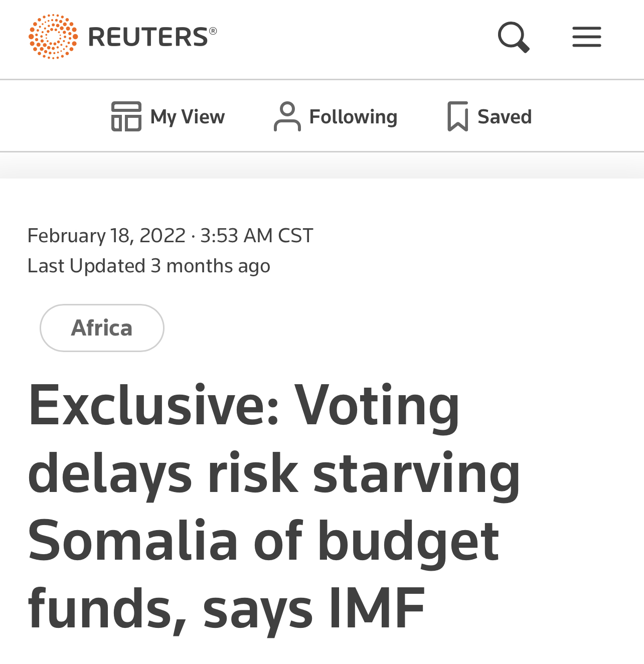
Task: Click the 3:53 AM CST timestamp
Action: tap(257, 236)
